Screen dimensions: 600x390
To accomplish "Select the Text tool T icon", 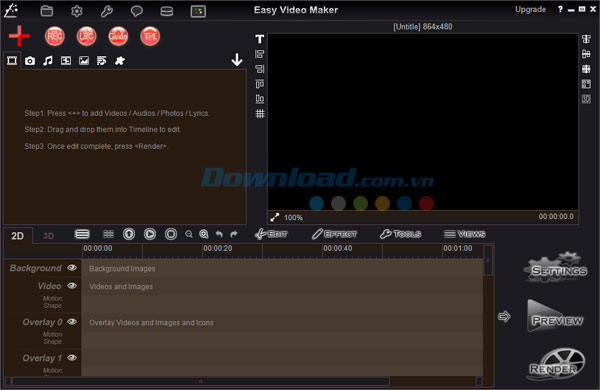I will pos(260,39).
